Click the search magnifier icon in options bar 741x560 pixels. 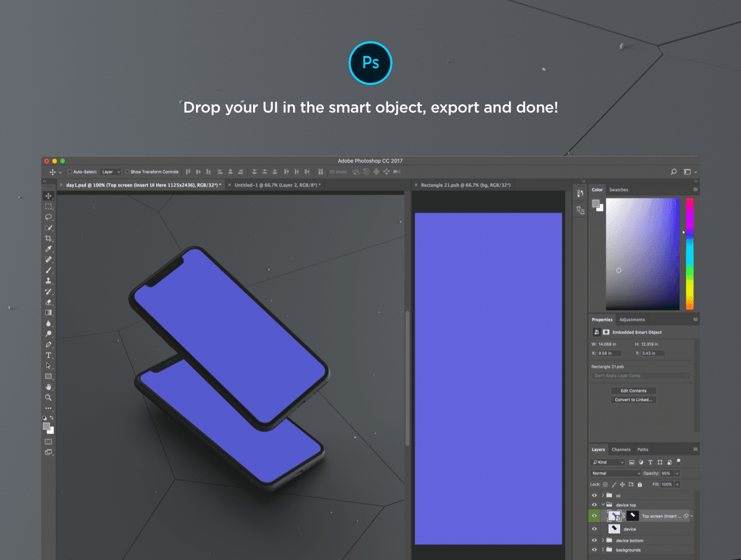[x=673, y=172]
